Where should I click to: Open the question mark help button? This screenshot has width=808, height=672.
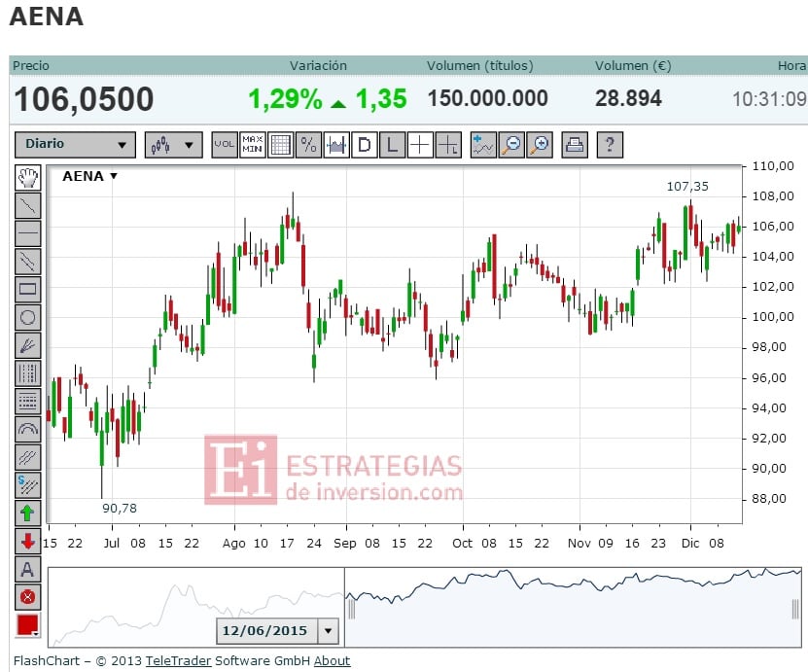click(x=610, y=145)
